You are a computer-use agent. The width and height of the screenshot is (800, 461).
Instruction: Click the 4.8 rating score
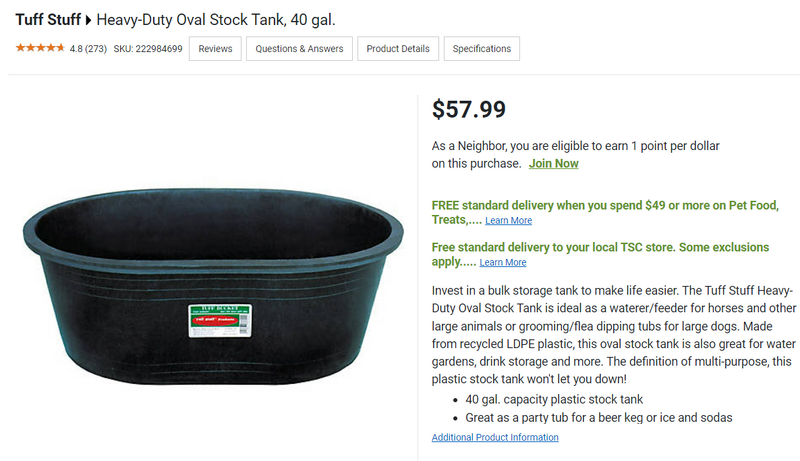coord(76,48)
